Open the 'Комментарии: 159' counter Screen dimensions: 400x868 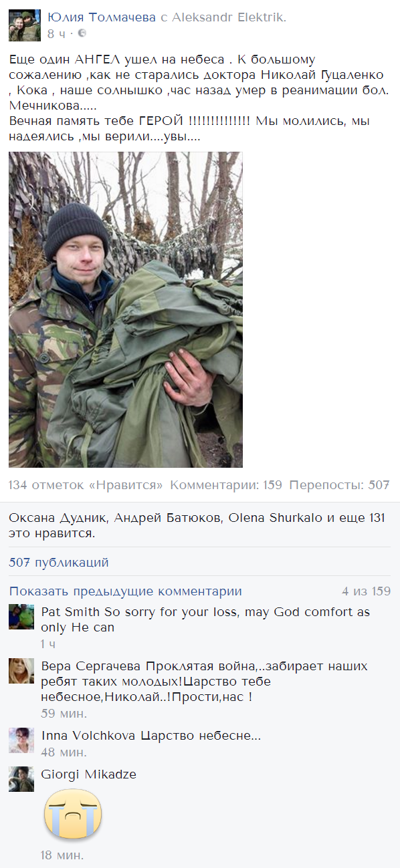click(x=226, y=485)
